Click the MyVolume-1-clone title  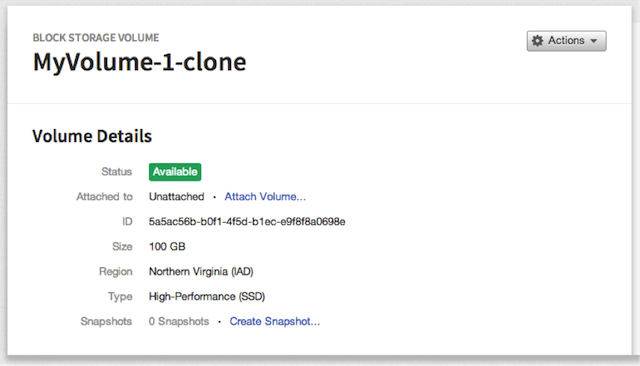[x=140, y=62]
